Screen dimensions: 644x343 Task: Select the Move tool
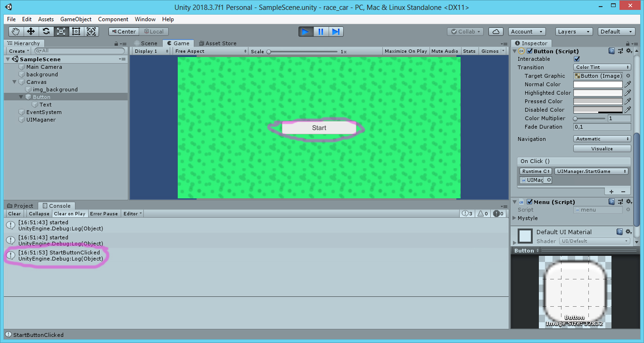31,32
